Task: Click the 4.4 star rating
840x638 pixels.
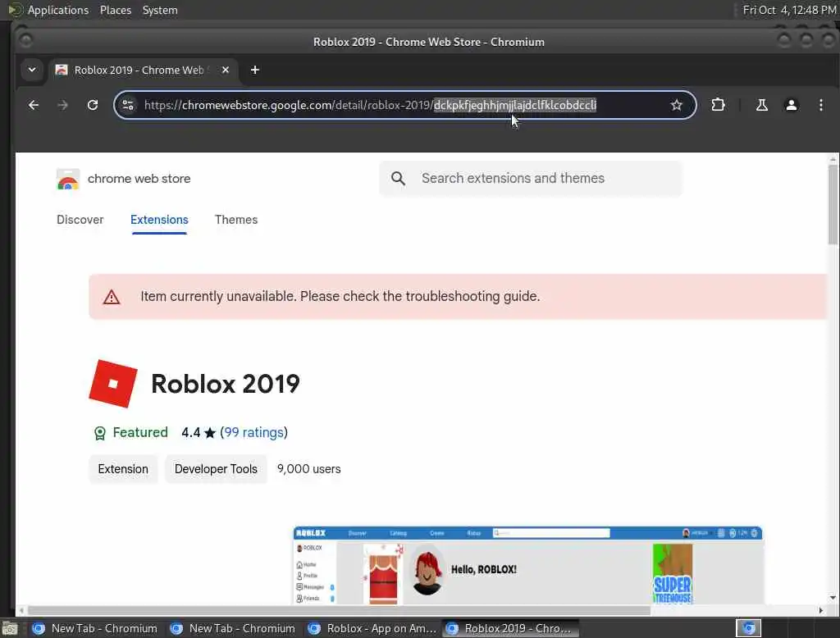Action: click(199, 432)
